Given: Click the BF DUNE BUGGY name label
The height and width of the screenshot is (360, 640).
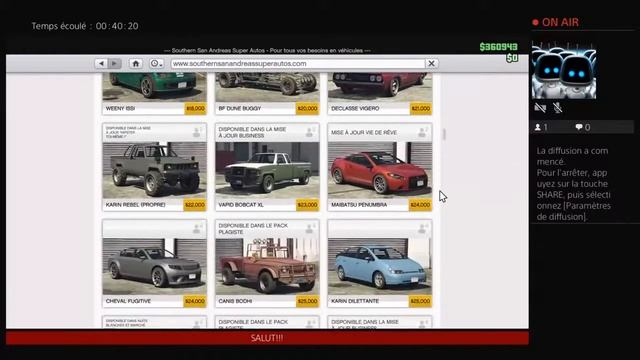Looking at the screenshot, I should pos(240,109).
